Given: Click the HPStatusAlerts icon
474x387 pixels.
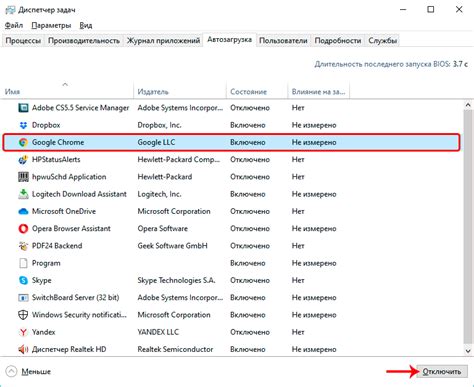Looking at the screenshot, I should click(x=23, y=160).
